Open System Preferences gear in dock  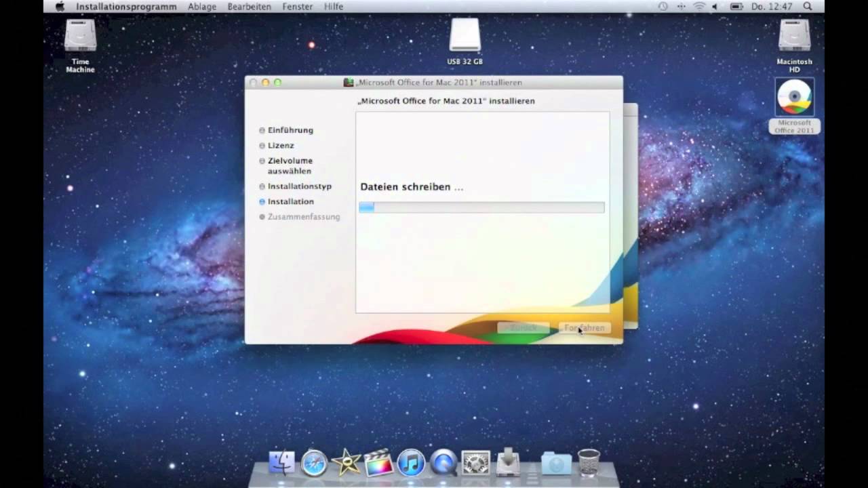pos(475,462)
